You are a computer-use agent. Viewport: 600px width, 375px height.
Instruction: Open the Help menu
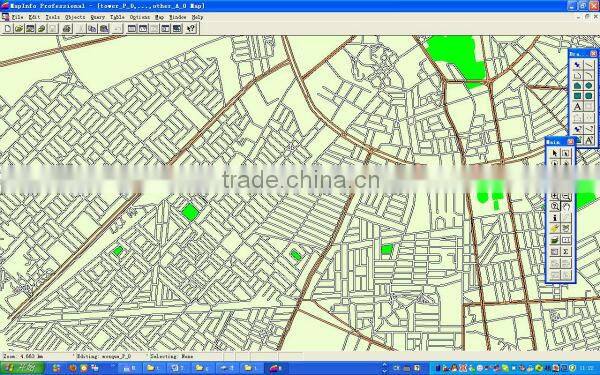(197, 17)
